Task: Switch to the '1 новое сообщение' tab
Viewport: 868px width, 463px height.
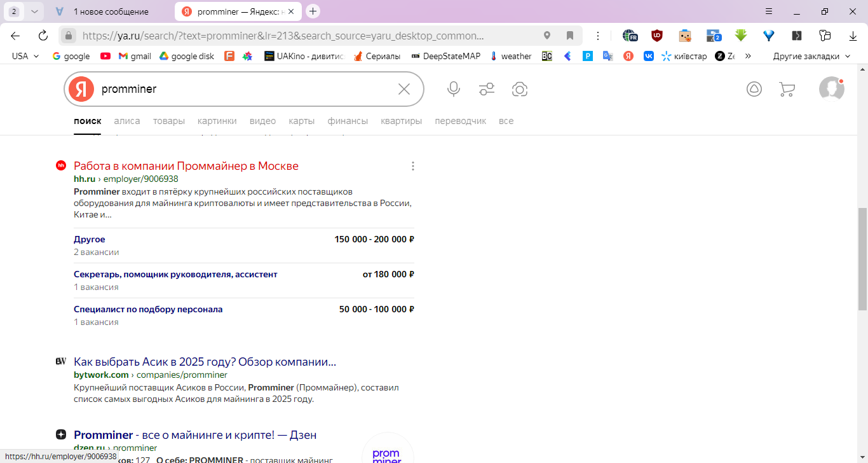Action: pos(109,11)
